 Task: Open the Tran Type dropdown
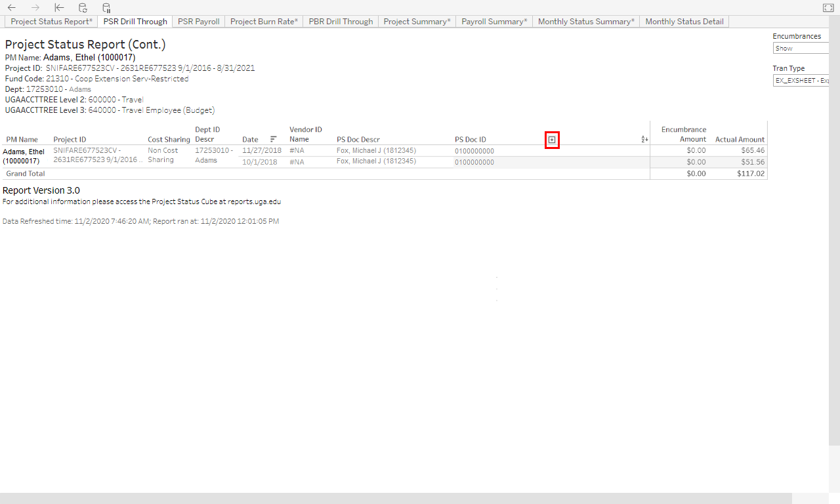(x=801, y=80)
